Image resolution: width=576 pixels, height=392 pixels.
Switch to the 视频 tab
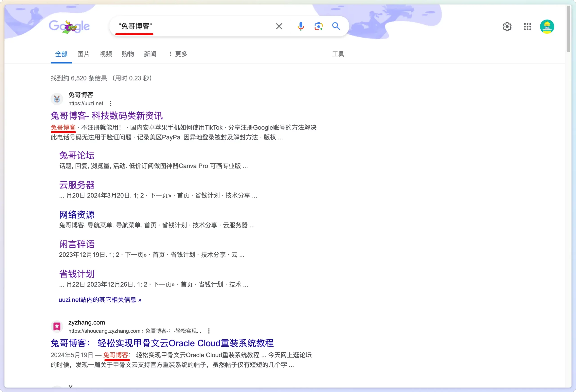point(106,54)
